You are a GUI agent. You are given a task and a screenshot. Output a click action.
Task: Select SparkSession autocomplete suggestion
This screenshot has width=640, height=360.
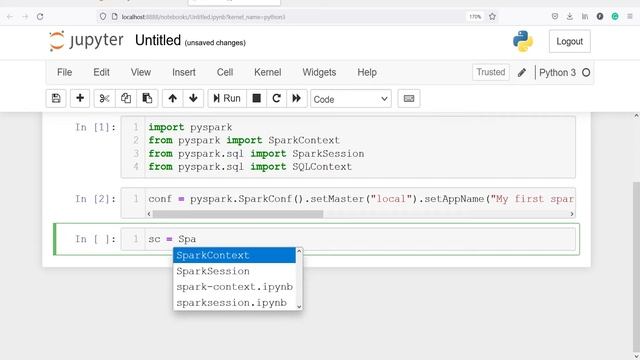click(234, 271)
